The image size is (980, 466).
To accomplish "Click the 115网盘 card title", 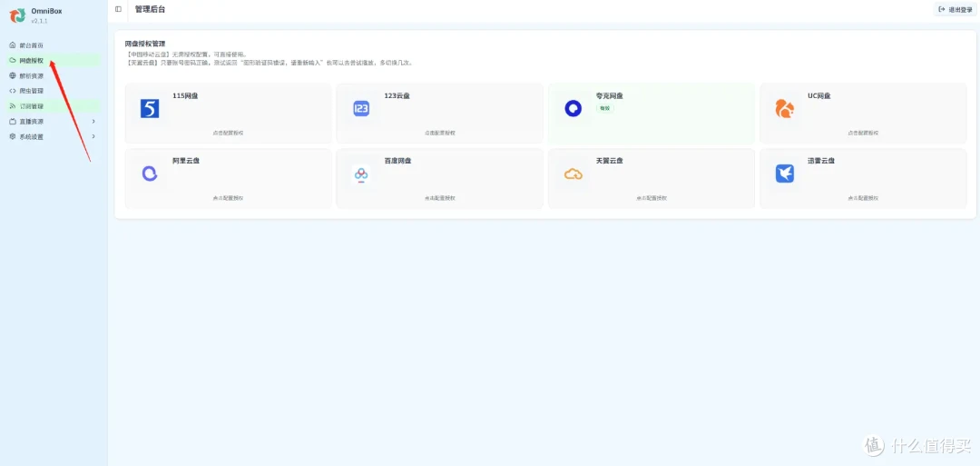I will (x=186, y=95).
